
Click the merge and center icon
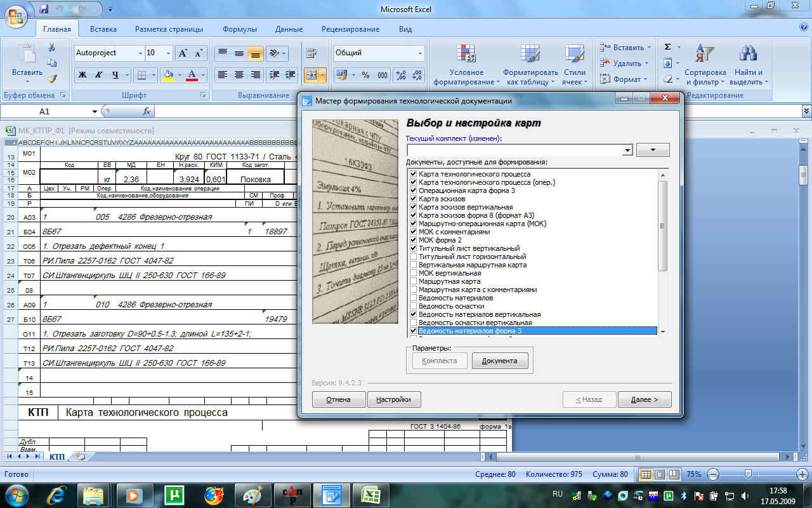311,75
